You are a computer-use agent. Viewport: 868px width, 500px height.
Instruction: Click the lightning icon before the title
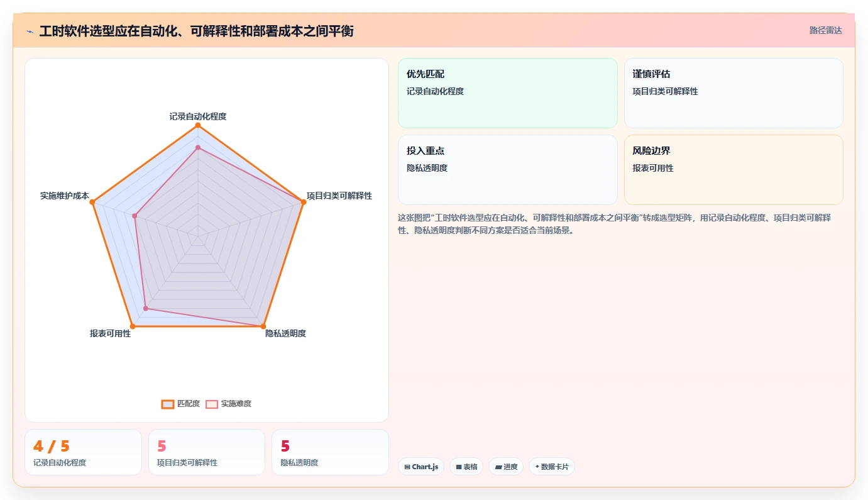tap(30, 31)
